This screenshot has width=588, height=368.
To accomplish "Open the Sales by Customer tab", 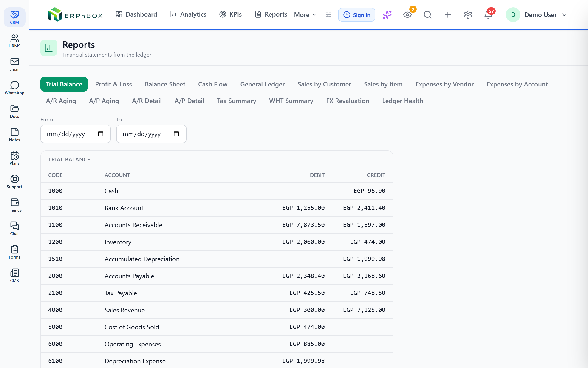I will [x=324, y=84].
